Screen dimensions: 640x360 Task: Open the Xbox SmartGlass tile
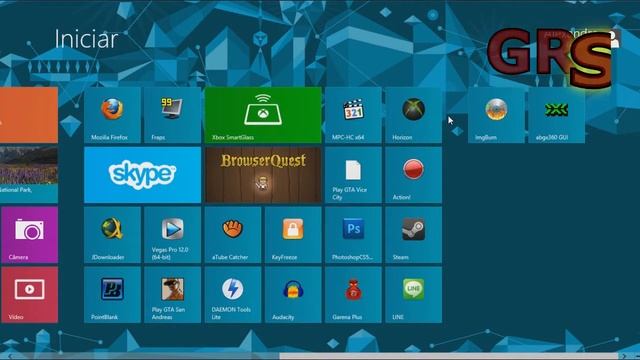click(263, 115)
